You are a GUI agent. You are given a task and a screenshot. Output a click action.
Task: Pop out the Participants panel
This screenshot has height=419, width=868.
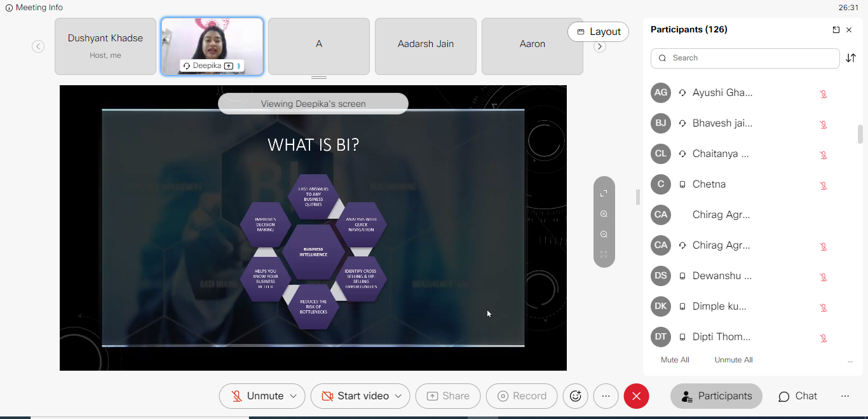point(836,30)
